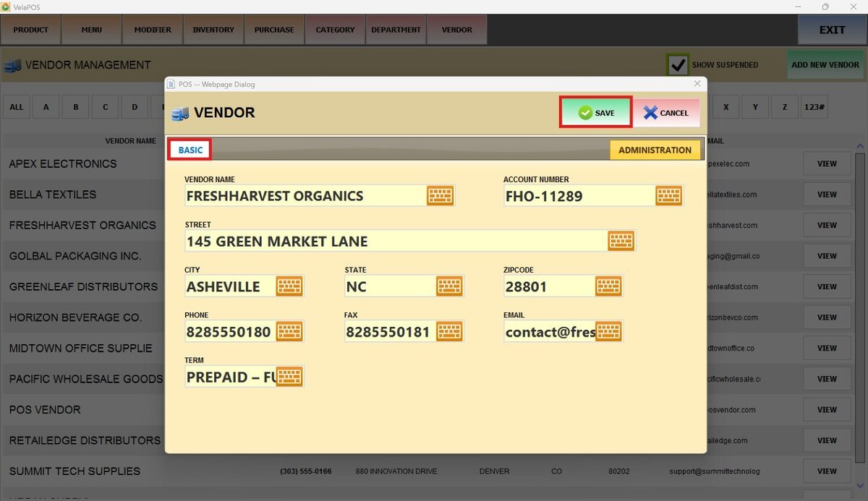Switch to the Basic tab
Screen dimensions: 868x501
[190, 150]
